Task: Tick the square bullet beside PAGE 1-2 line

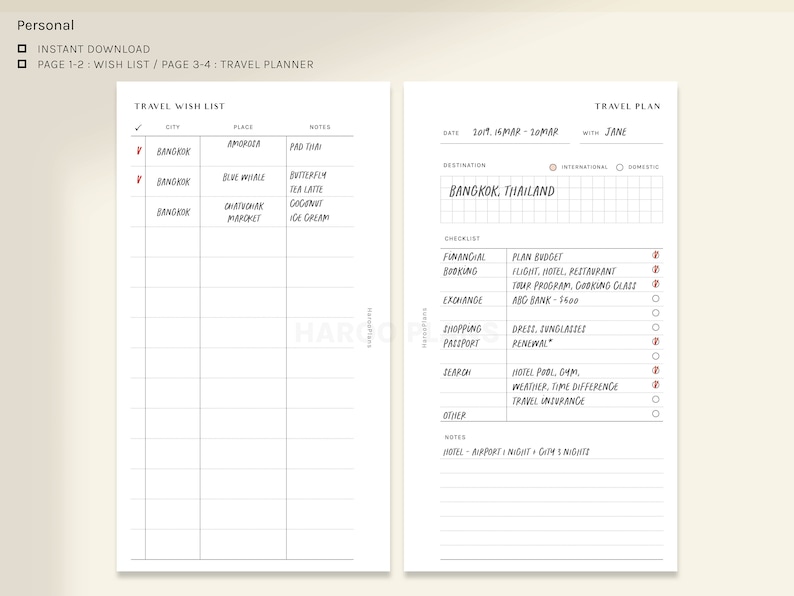Action: [x=22, y=64]
